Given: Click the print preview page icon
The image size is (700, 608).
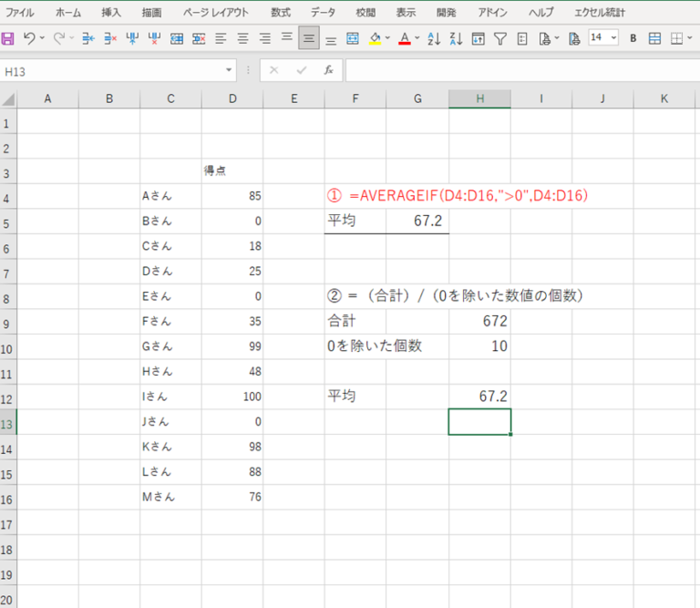Looking at the screenshot, I should click(544, 39).
